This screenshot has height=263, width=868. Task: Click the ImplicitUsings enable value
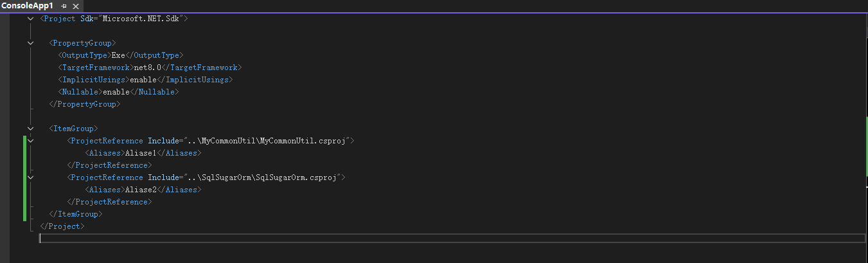click(143, 80)
